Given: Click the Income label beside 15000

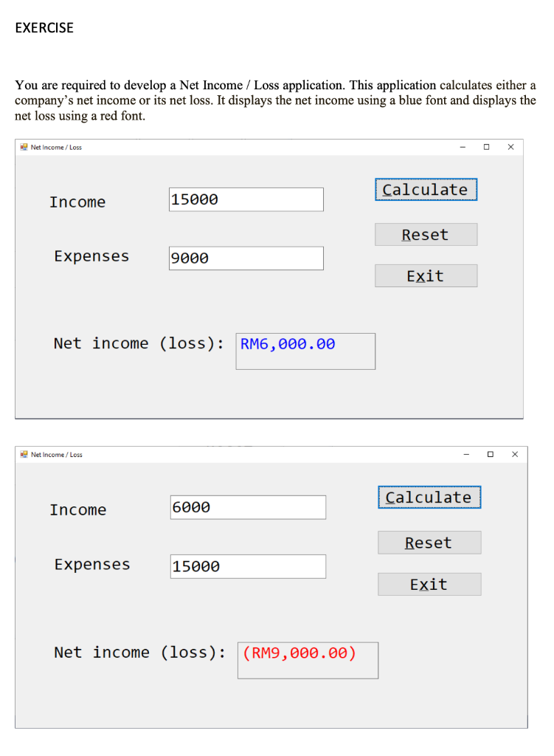Looking at the screenshot, I should [x=77, y=202].
